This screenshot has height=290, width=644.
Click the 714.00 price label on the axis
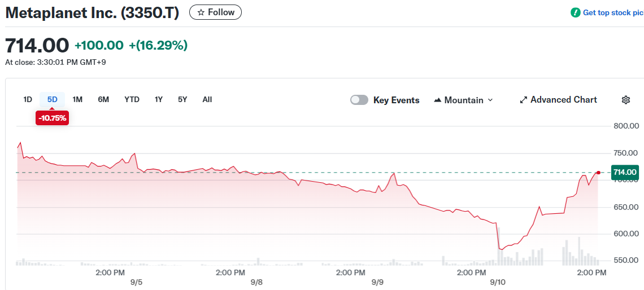(x=625, y=172)
